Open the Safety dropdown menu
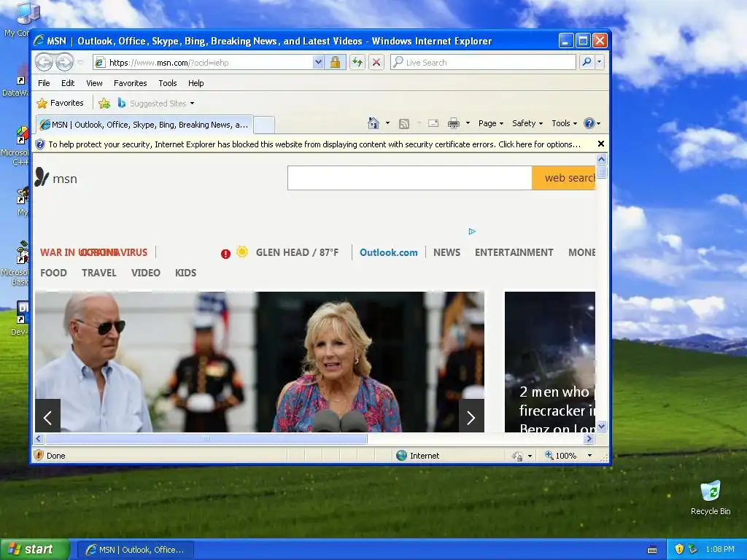The image size is (747, 560). coord(527,123)
